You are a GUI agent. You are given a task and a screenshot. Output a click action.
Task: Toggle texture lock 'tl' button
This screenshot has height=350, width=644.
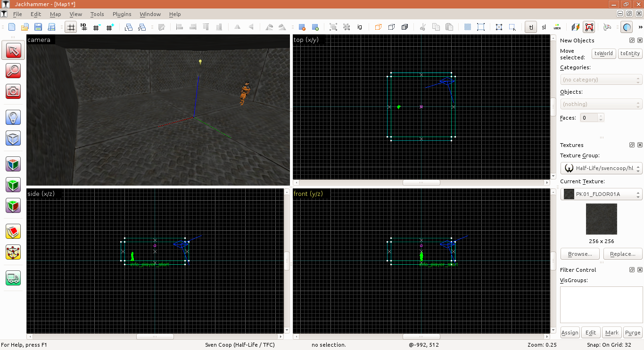click(x=531, y=27)
